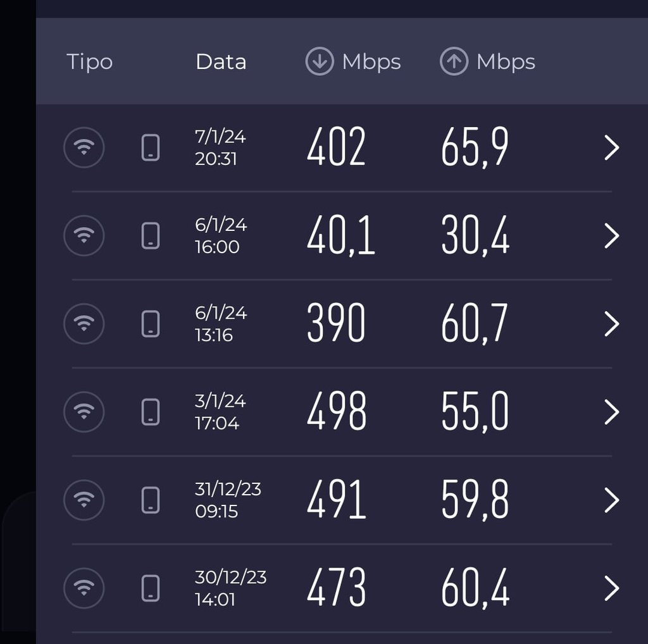The width and height of the screenshot is (648, 644).
Task: Click the Wi-Fi icon for 6/1/24 13:16 test
Action: click(x=84, y=323)
